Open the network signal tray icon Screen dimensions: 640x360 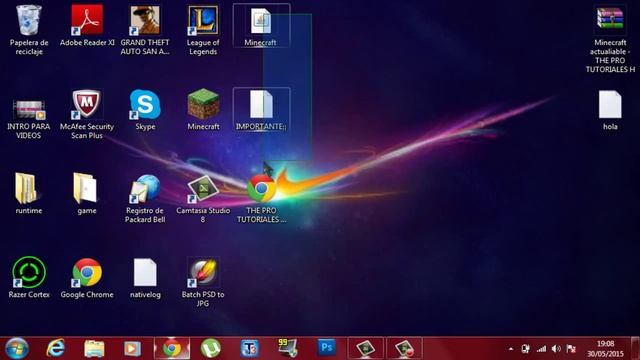541,349
